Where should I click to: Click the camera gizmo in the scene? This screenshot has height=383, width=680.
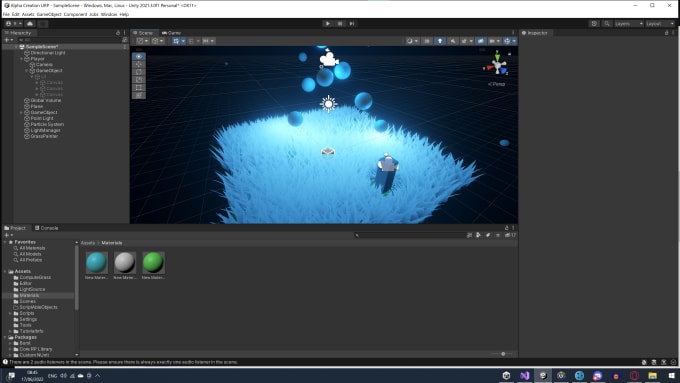(329, 59)
